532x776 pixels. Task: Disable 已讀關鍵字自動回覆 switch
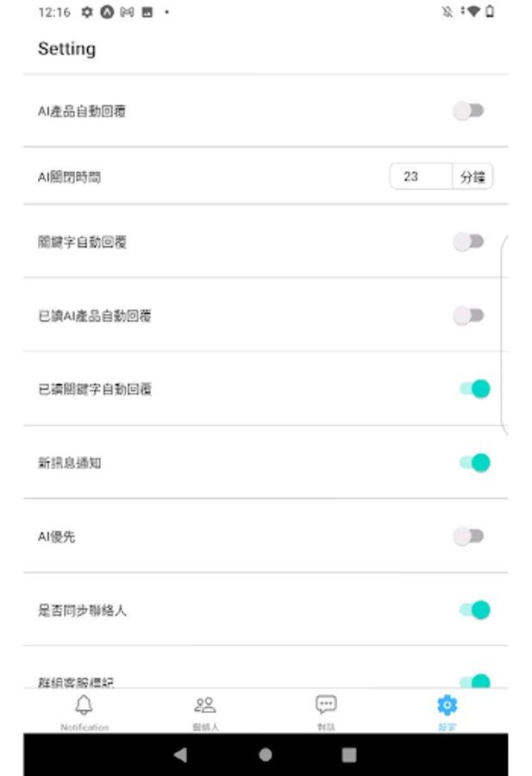tap(475, 389)
